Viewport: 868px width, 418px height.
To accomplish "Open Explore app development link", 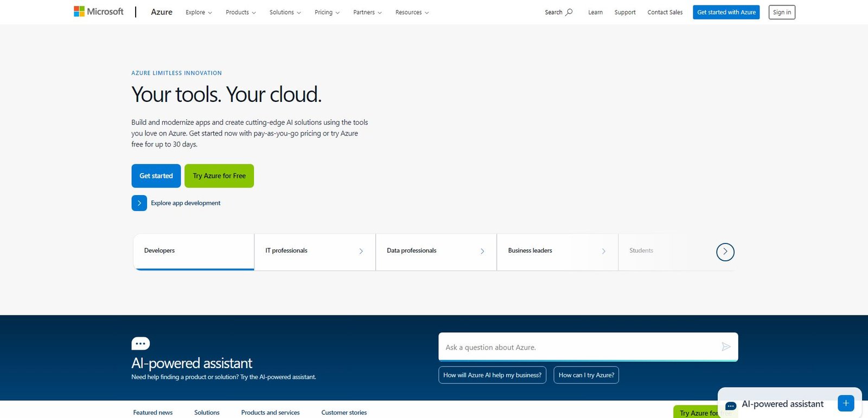I will 186,203.
